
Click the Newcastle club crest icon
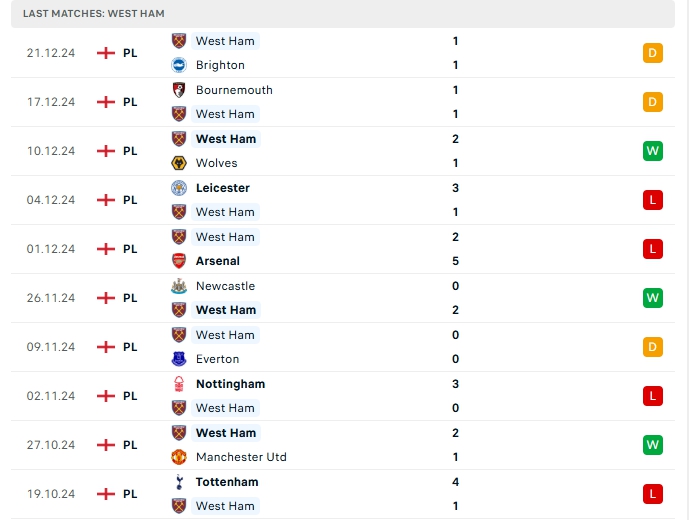(180, 286)
